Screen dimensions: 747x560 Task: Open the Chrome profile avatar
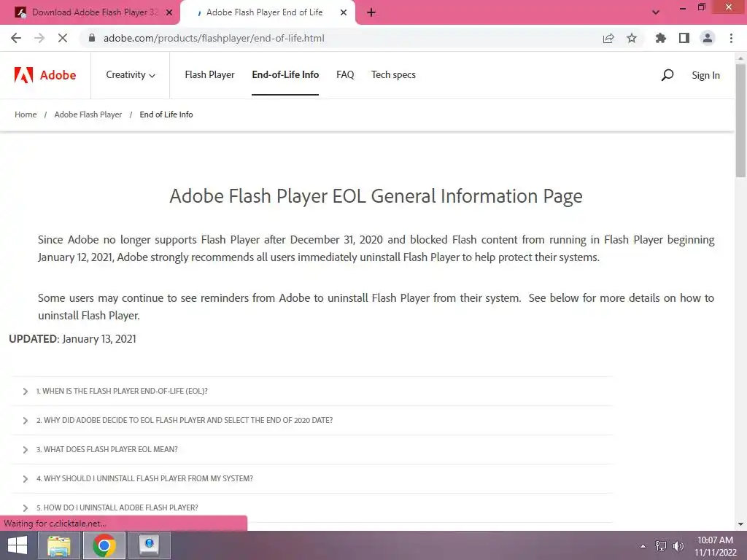click(708, 39)
